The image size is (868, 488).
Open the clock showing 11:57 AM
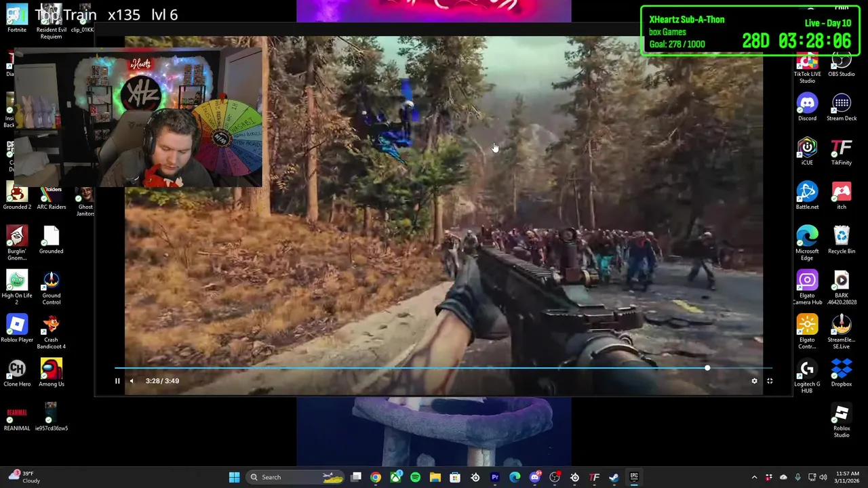(848, 477)
